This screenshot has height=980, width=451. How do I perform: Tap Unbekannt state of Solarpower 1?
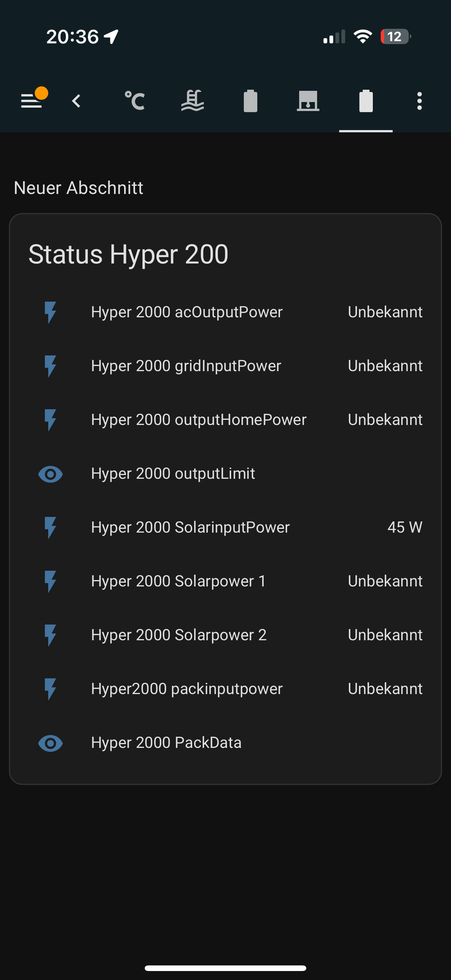[385, 581]
